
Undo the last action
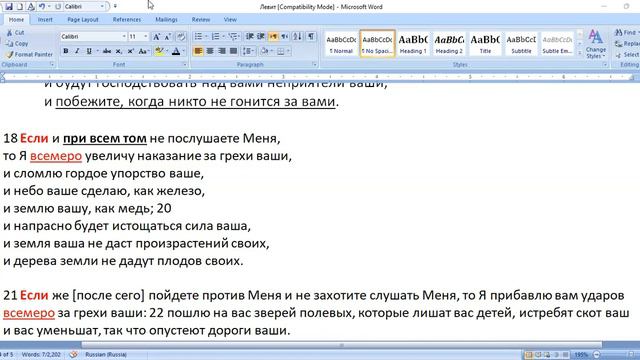pyautogui.click(x=42, y=7)
